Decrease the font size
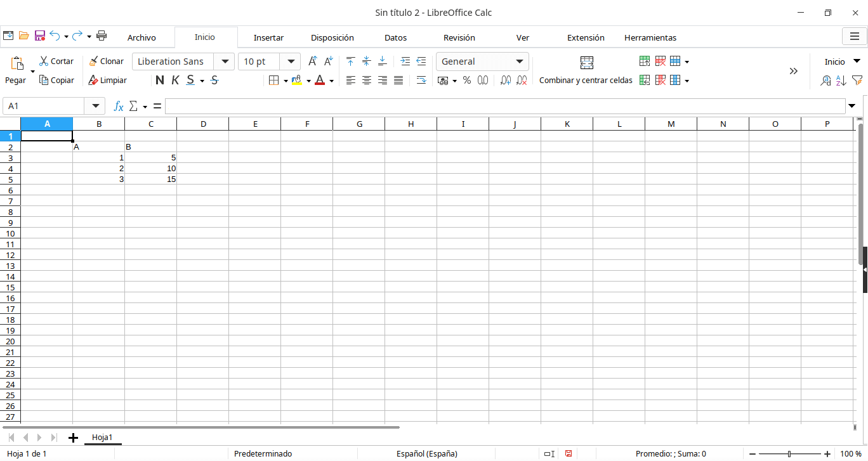Screen dimensions: 868x461 pyautogui.click(x=328, y=62)
